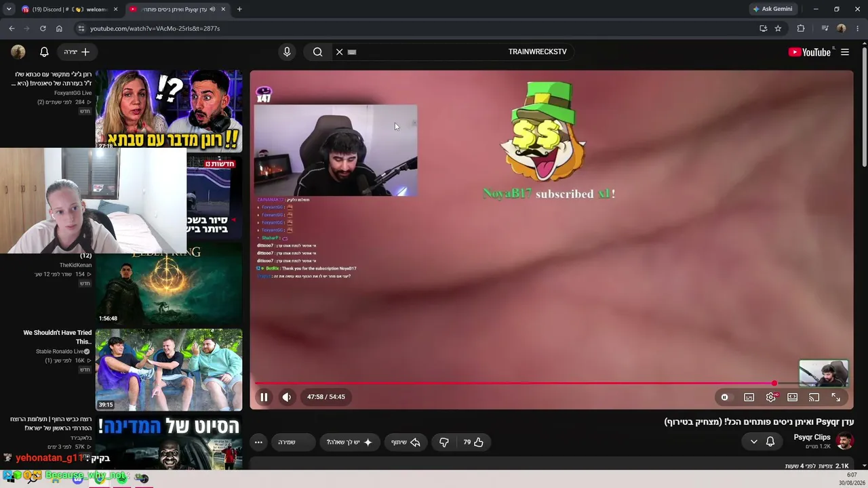Clear the search text with the X
The height and width of the screenshot is (488, 868).
coord(340,52)
